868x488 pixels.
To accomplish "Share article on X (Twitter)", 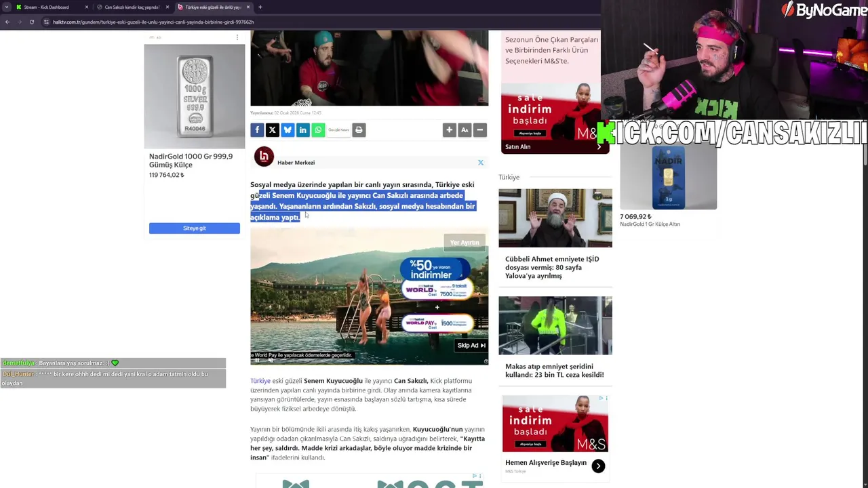I will pyautogui.click(x=272, y=129).
